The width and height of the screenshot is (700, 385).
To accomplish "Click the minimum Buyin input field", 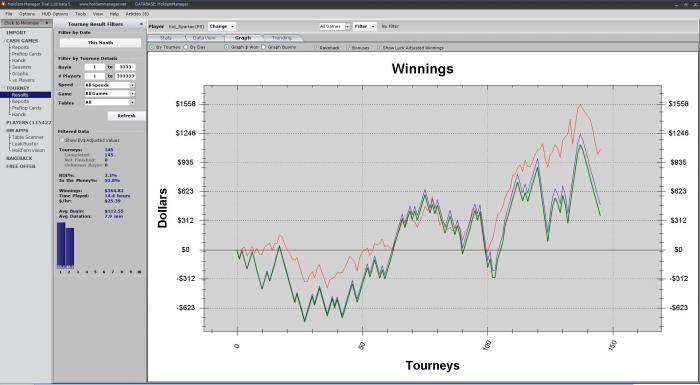I will (95, 67).
